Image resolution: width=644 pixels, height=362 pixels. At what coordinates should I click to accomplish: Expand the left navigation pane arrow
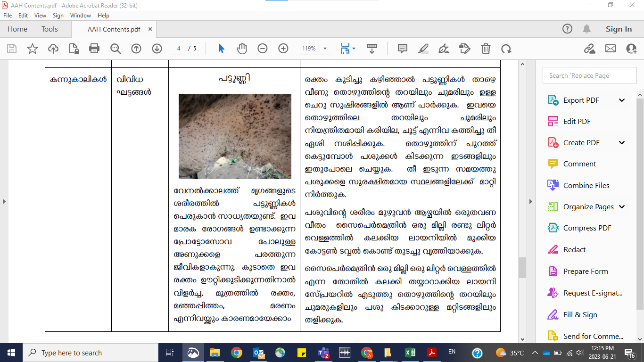(4, 201)
